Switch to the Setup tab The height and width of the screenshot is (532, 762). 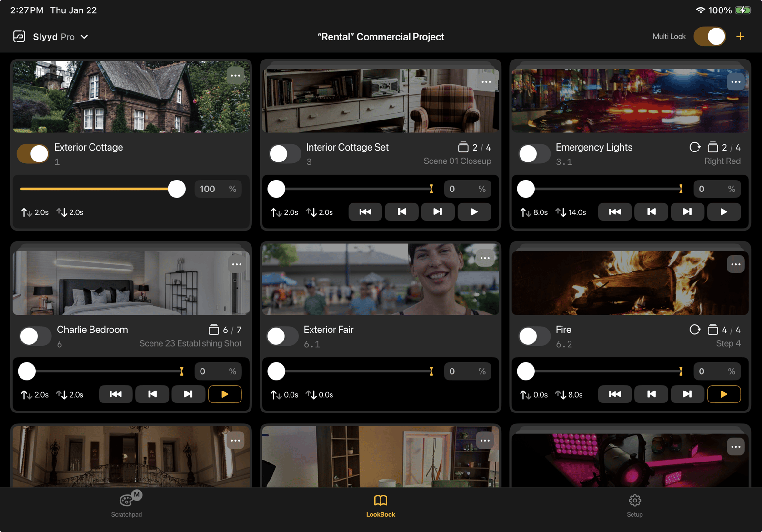pos(635,506)
